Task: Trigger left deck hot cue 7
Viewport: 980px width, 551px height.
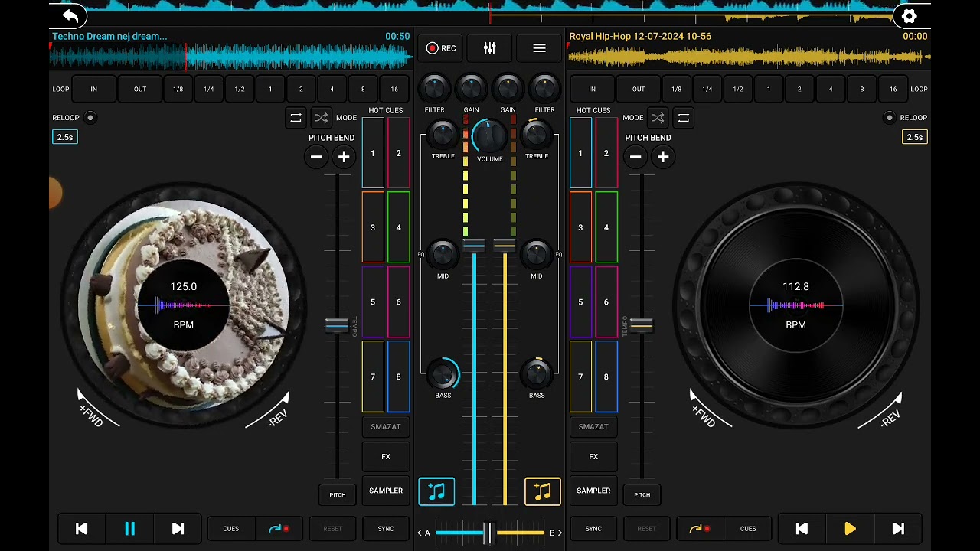Action: point(373,377)
